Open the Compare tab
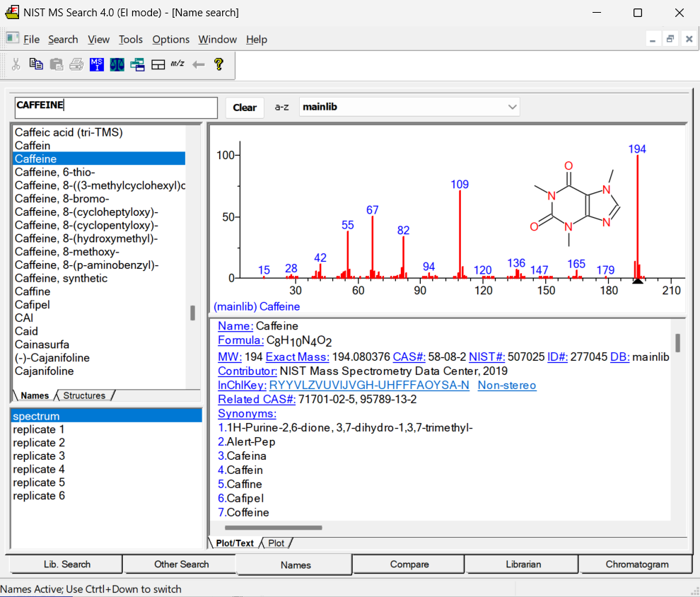Screen dimensions: 700x597 409,564
